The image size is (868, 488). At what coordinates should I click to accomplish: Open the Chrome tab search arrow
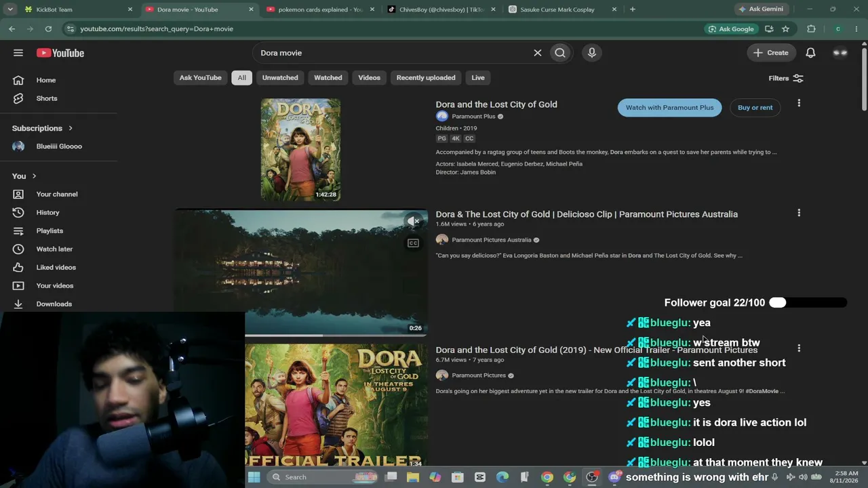click(x=10, y=9)
